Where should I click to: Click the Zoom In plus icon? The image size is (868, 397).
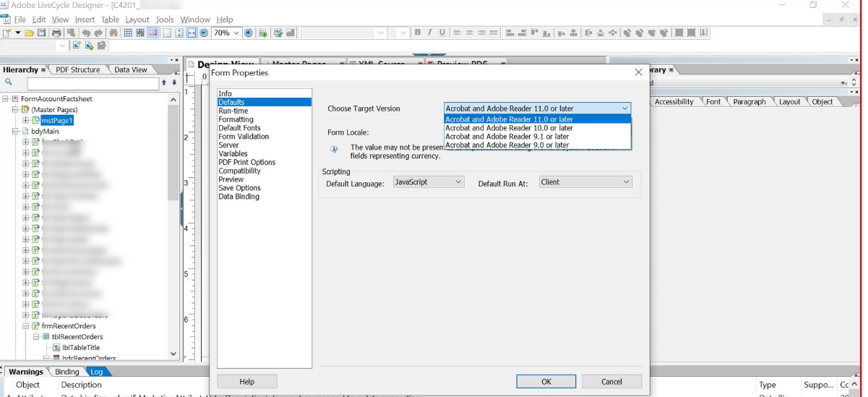[x=248, y=33]
